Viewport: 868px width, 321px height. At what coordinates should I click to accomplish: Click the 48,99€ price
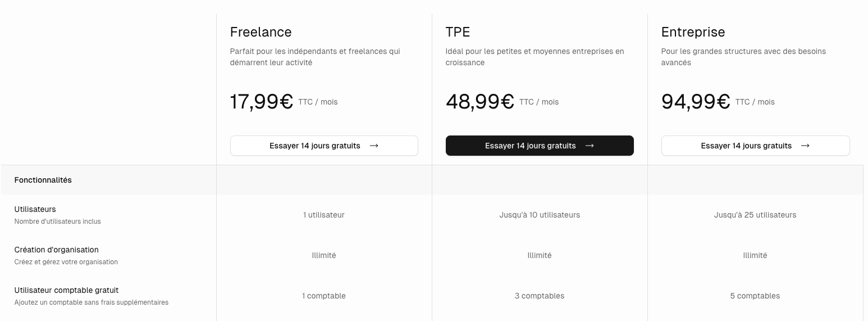point(480,102)
